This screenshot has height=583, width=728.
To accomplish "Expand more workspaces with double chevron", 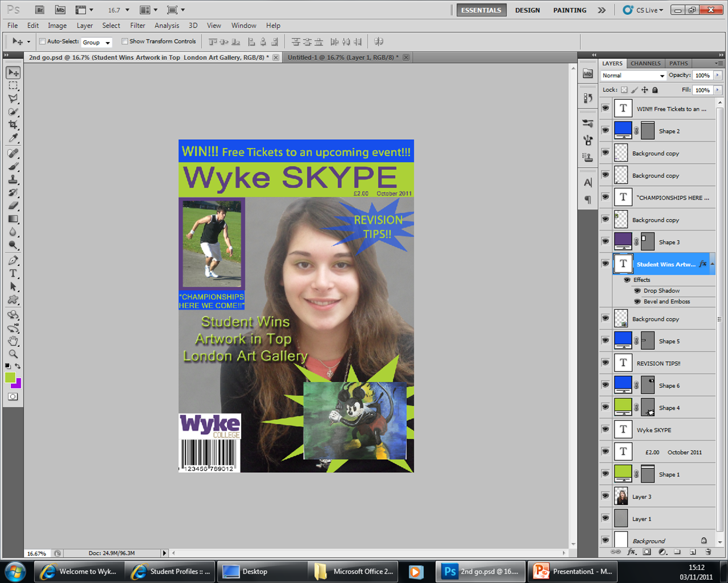I will 601,10.
